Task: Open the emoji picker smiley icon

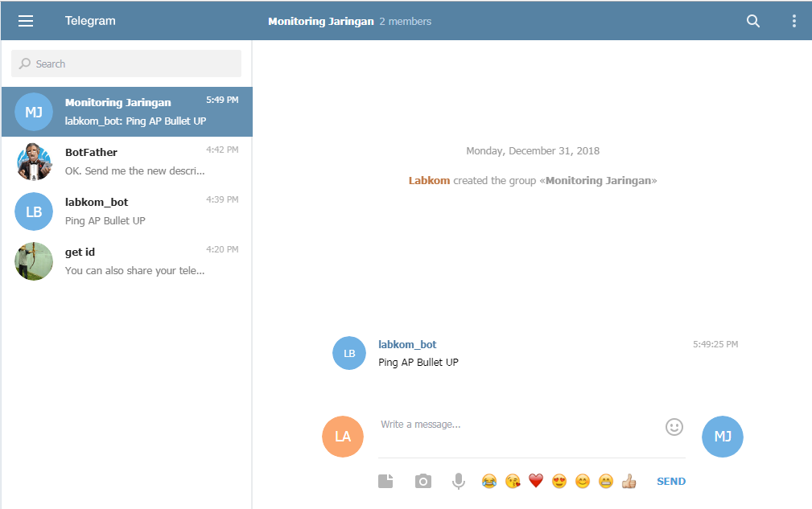Action: click(x=674, y=427)
